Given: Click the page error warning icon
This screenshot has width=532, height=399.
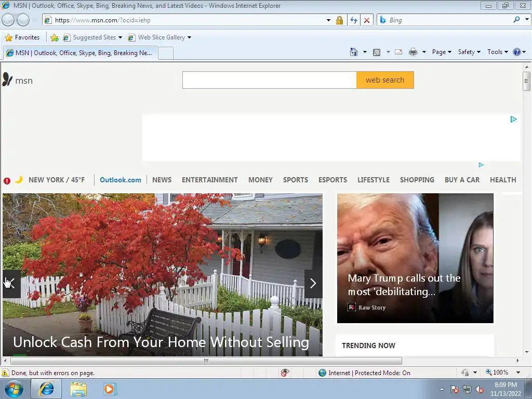Looking at the screenshot, I should click(5, 373).
